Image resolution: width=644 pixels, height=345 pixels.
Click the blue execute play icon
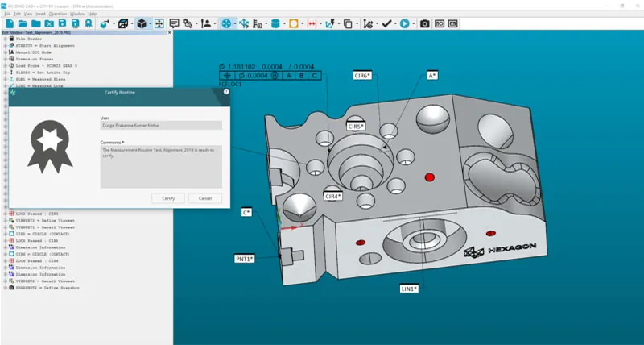tap(404, 24)
